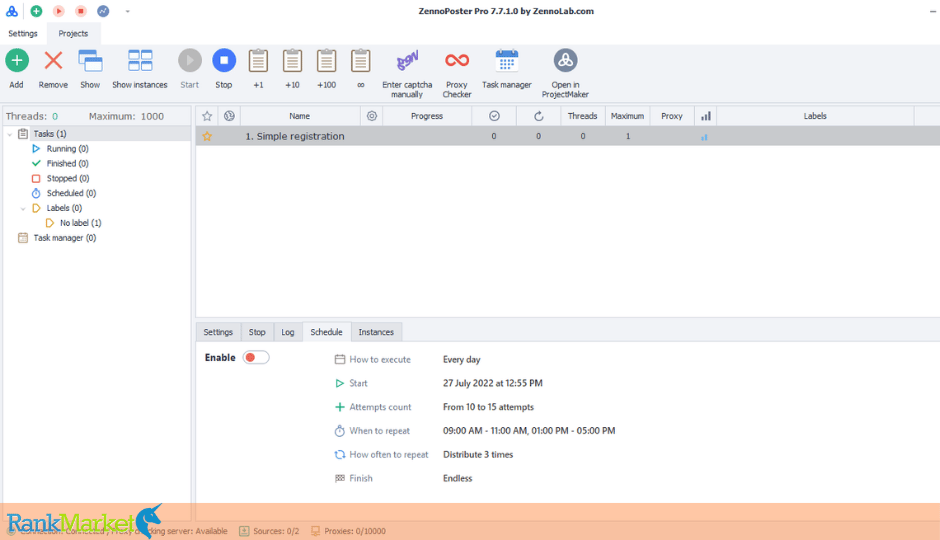Open the Instances tab
Image resolution: width=940 pixels, height=540 pixels.
coord(376,332)
